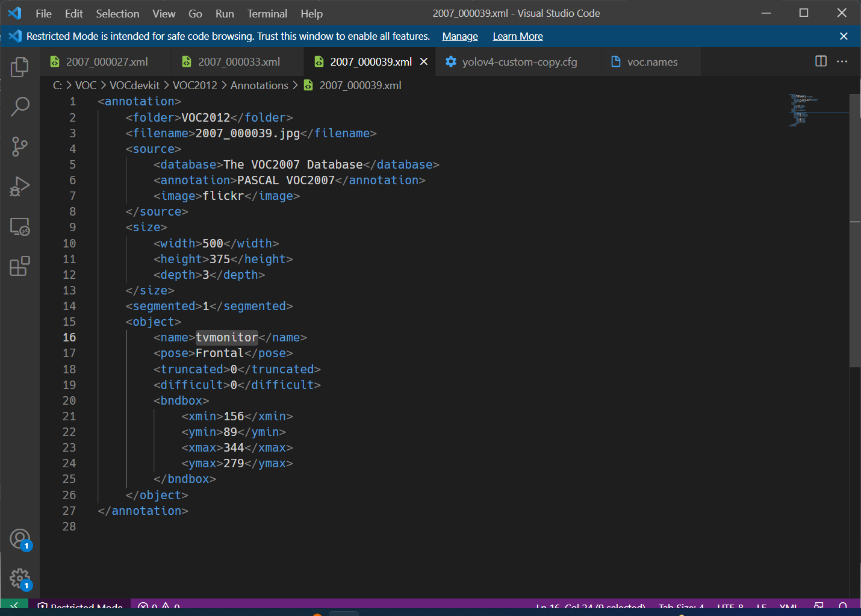Click the gear icon on yolov4-custom-copy.cfg tab
Viewport: 861px width, 616px height.
450,61
